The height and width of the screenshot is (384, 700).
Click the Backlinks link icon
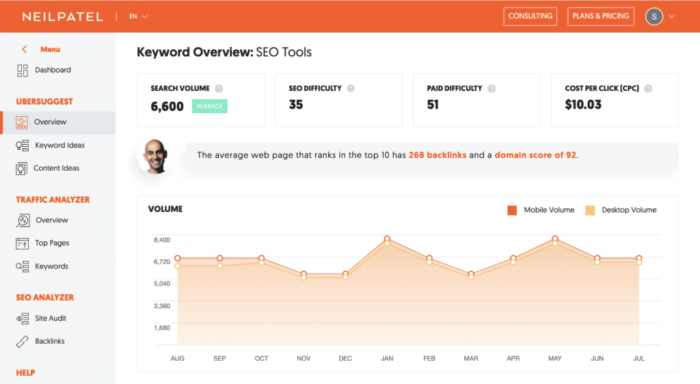pos(22,342)
